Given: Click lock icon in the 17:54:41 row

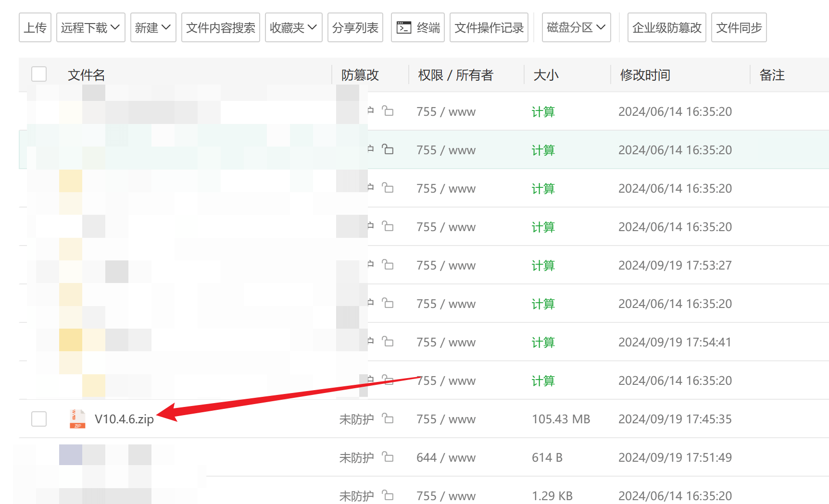Looking at the screenshot, I should [x=388, y=342].
